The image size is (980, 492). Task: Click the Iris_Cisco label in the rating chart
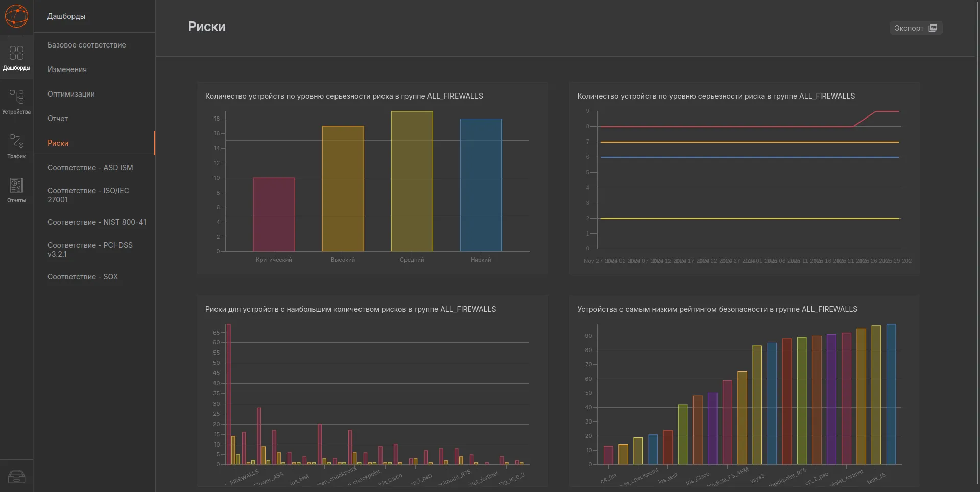point(697,478)
